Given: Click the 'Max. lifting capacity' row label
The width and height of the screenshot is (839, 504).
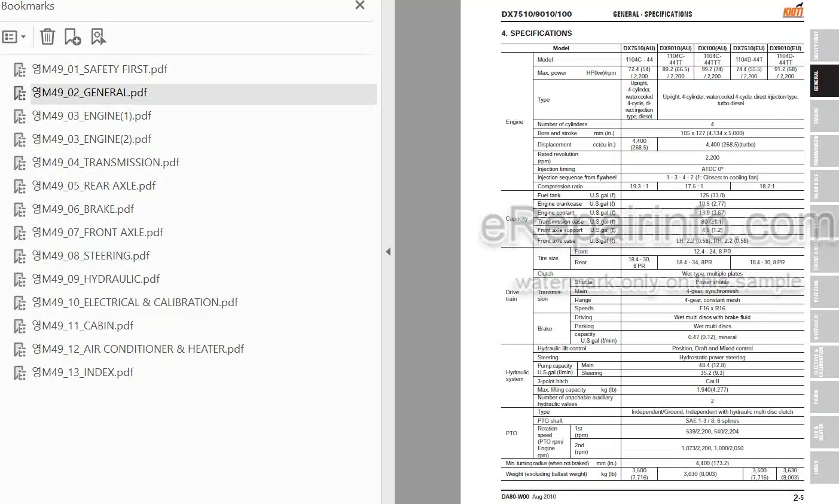Looking at the screenshot, I should 562,390.
